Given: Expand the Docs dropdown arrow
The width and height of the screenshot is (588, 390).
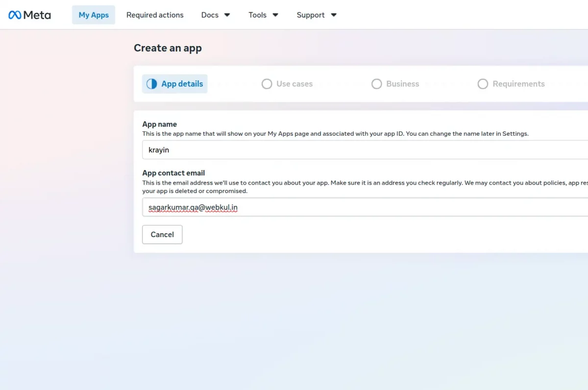Looking at the screenshot, I should [227, 15].
